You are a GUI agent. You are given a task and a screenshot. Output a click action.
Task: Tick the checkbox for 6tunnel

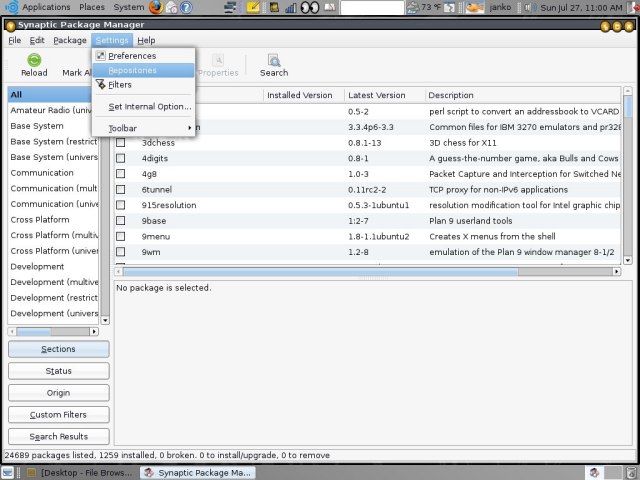[x=120, y=189]
